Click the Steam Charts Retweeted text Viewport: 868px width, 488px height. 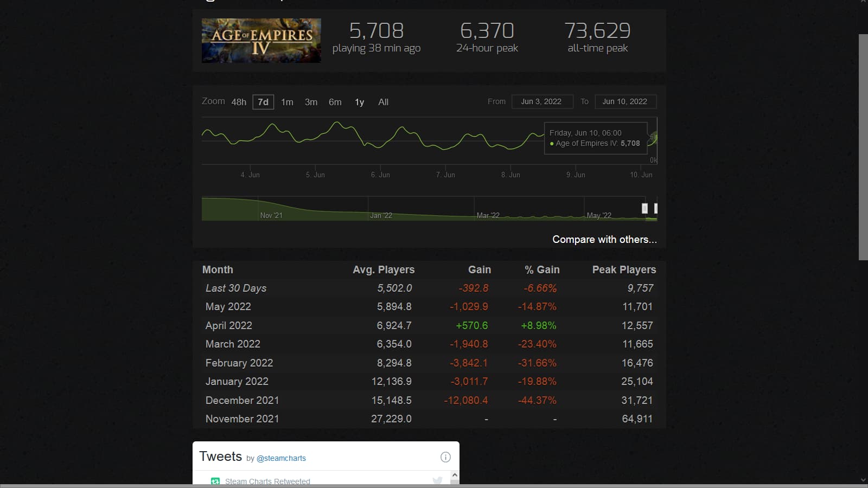tap(267, 481)
